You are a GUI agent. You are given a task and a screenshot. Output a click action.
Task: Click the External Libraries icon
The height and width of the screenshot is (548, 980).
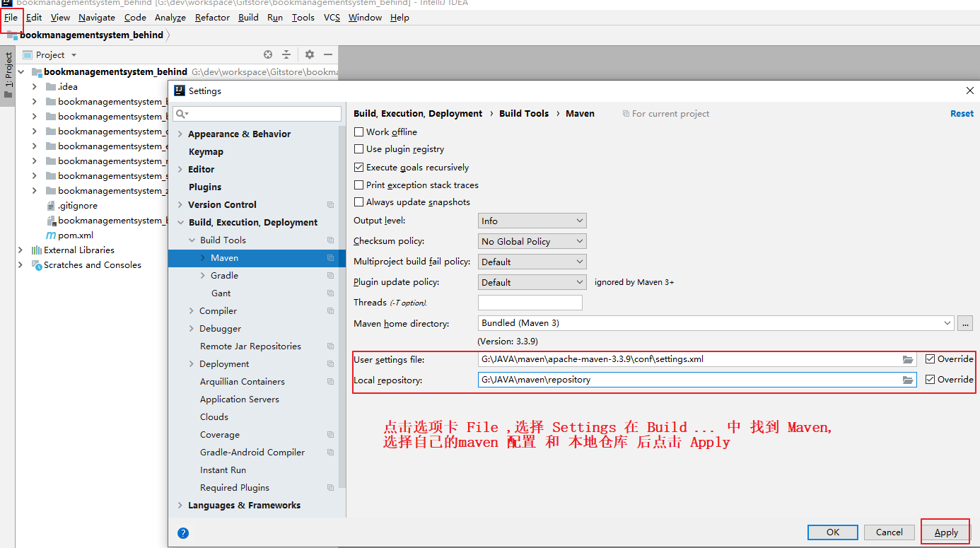[37, 250]
